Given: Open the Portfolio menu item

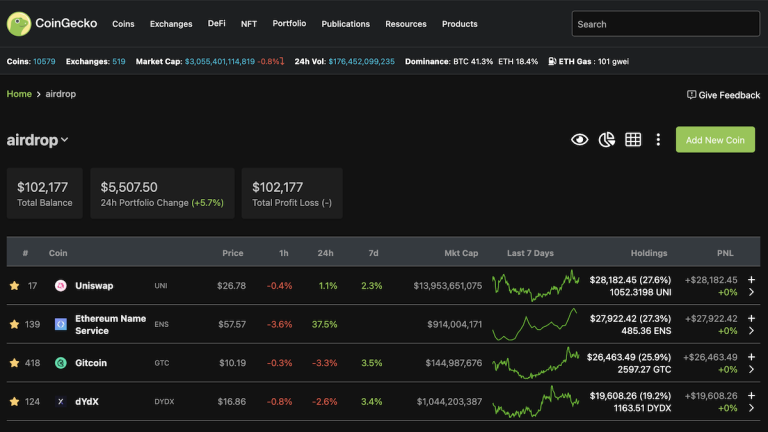Looking at the screenshot, I should click(289, 24).
